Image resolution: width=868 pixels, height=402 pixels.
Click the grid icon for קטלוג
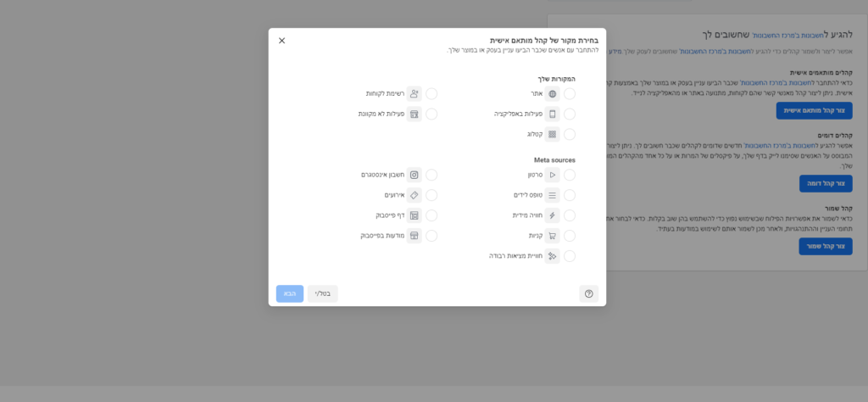coord(552,134)
